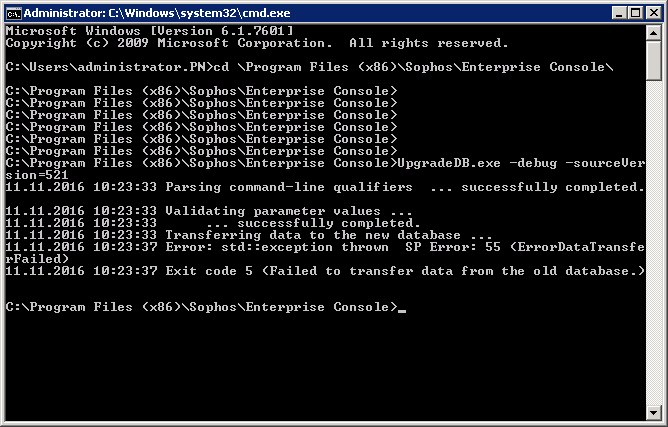Click the empty black console area below the prompt

tap(325, 366)
